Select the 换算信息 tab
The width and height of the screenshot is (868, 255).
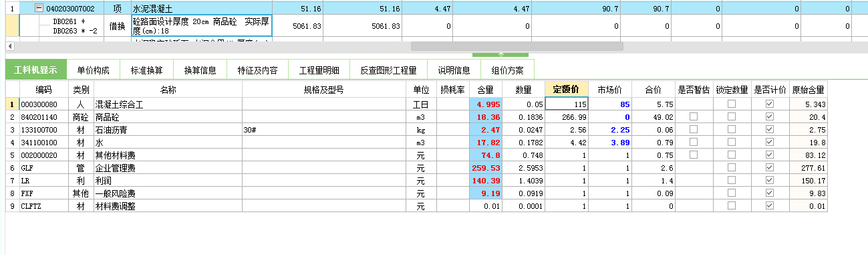200,70
